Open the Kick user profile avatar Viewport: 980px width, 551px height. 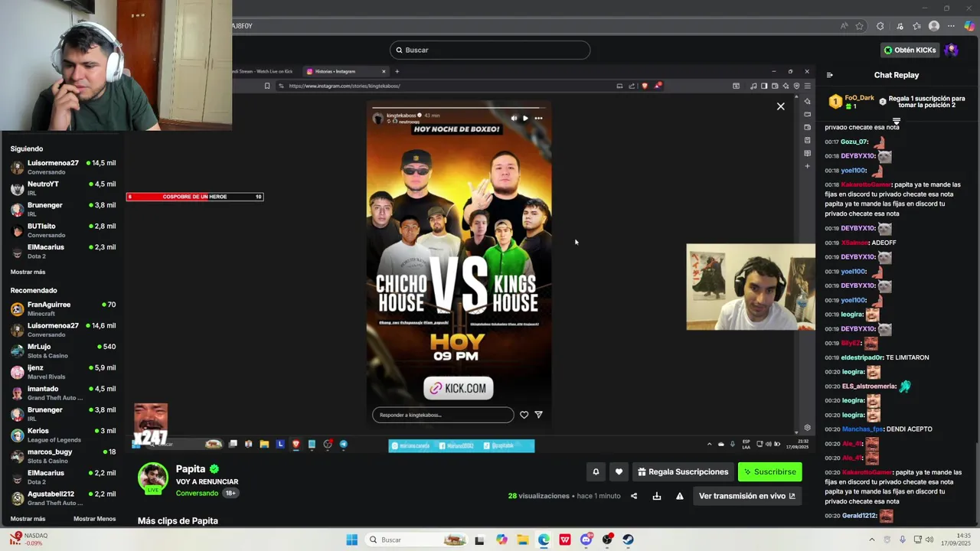click(x=951, y=50)
